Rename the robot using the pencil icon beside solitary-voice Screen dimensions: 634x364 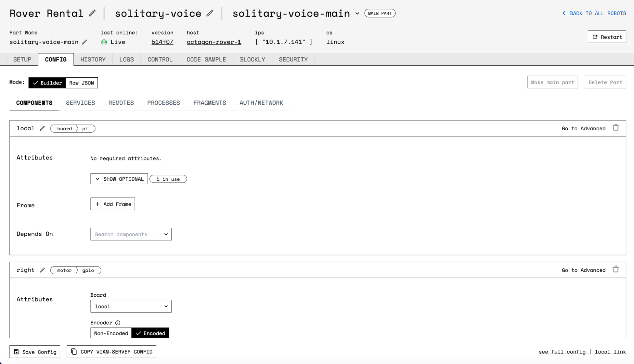(210, 13)
